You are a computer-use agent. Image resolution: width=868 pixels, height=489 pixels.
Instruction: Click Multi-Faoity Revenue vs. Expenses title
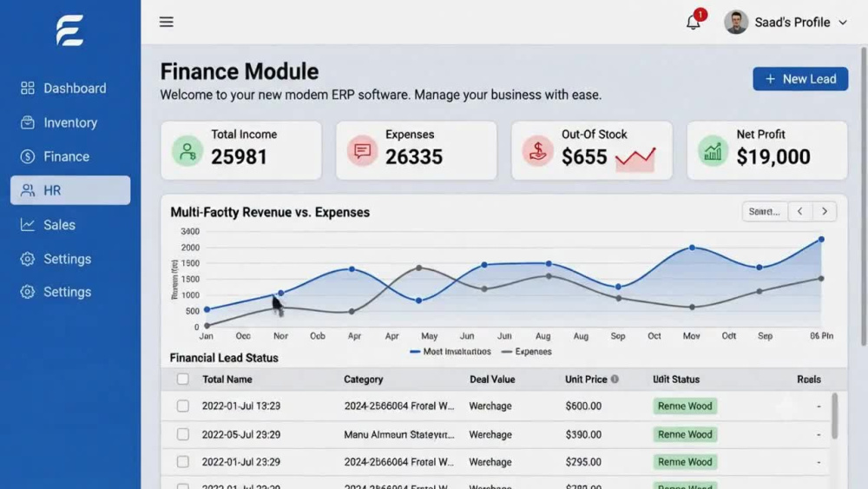click(270, 212)
